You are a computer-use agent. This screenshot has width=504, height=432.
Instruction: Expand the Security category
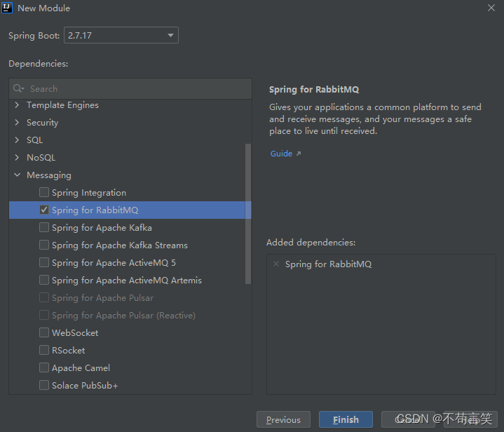17,123
